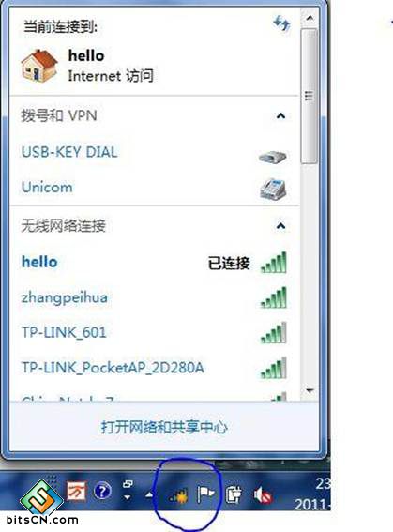Select the zhangpeihua wireless network

155,297
